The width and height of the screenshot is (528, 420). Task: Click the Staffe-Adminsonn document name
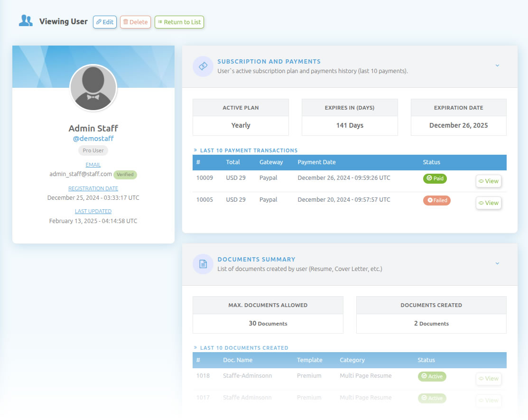[x=248, y=375]
